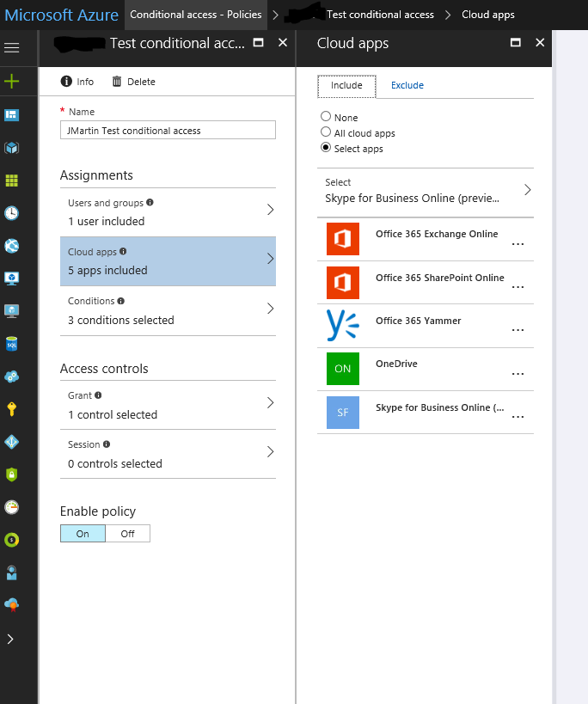588x704 pixels.
Task: Open the Recent clock icon in sidebar
Action: pos(12,213)
